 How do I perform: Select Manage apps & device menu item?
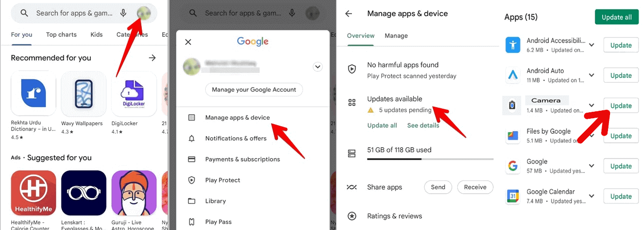point(237,118)
